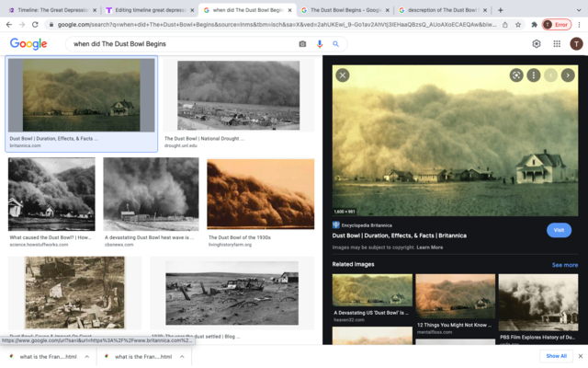Go back using the browser back arrow

click(x=9, y=25)
